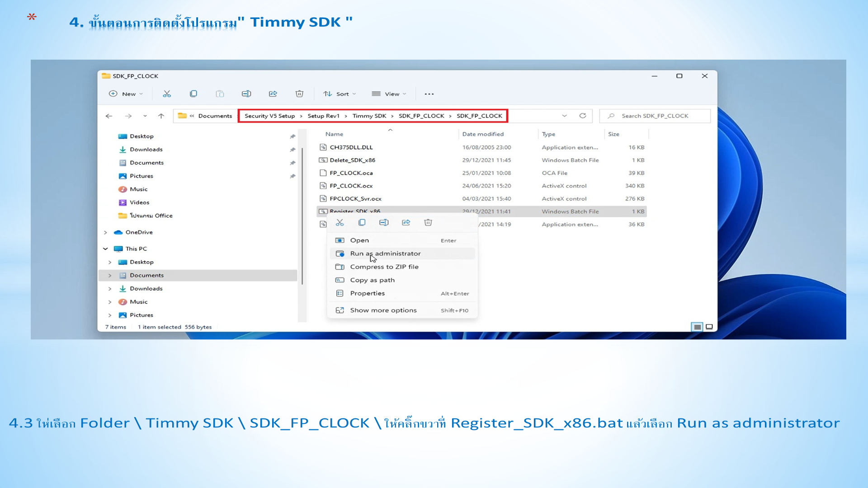Viewport: 868px width, 488px height.
Task: Click Security V5 Setup breadcrumb
Action: pos(269,116)
